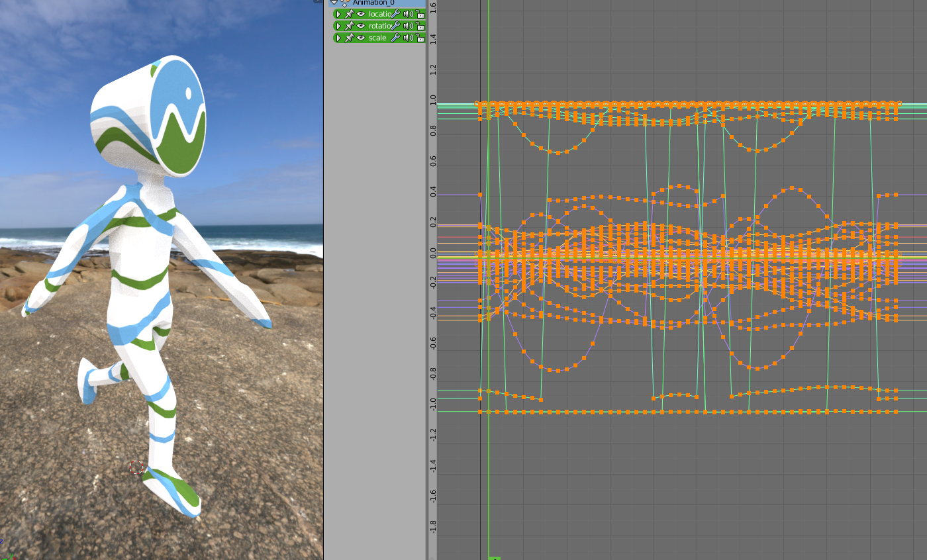Image resolution: width=927 pixels, height=560 pixels.
Task: Toggle modifiers wrench on location group
Action: pyautogui.click(x=396, y=14)
